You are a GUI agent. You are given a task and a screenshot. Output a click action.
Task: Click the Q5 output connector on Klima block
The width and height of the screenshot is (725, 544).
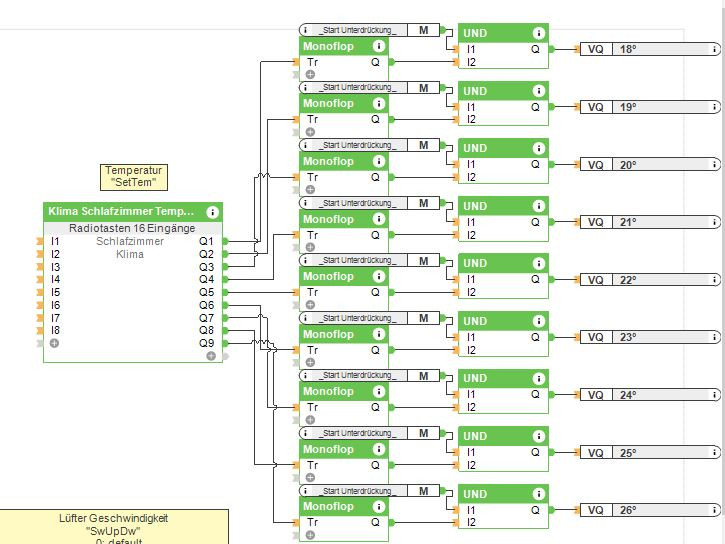coord(227,292)
